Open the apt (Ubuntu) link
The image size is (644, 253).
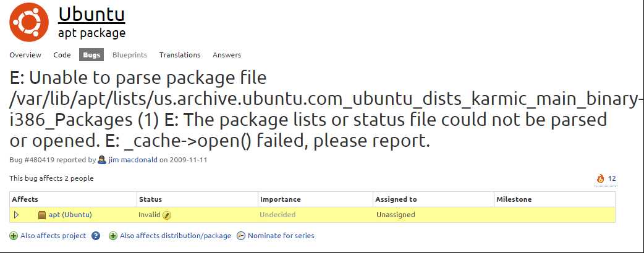tap(70, 215)
